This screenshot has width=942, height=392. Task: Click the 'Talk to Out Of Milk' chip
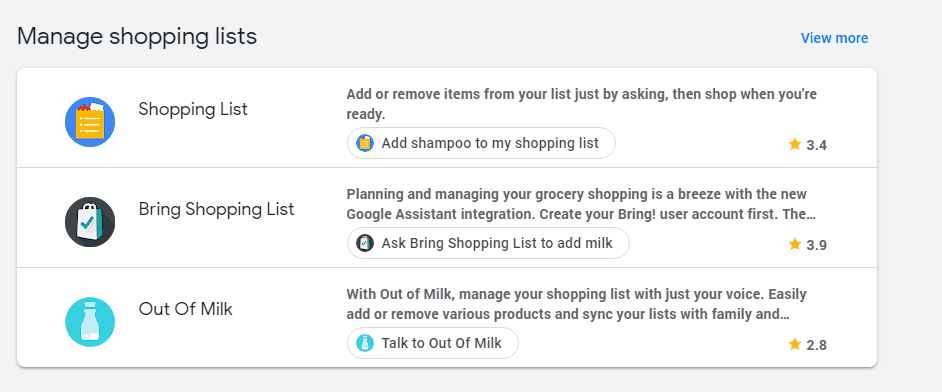click(x=433, y=343)
